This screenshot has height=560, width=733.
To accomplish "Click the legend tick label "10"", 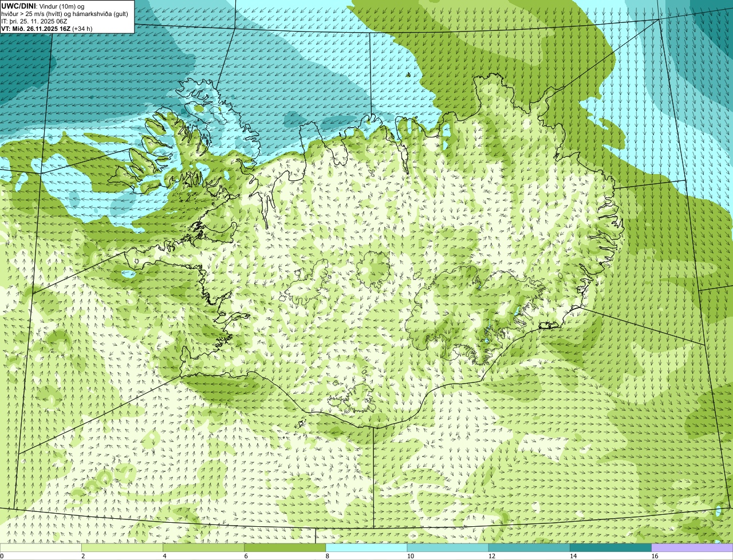I will 411,556.
